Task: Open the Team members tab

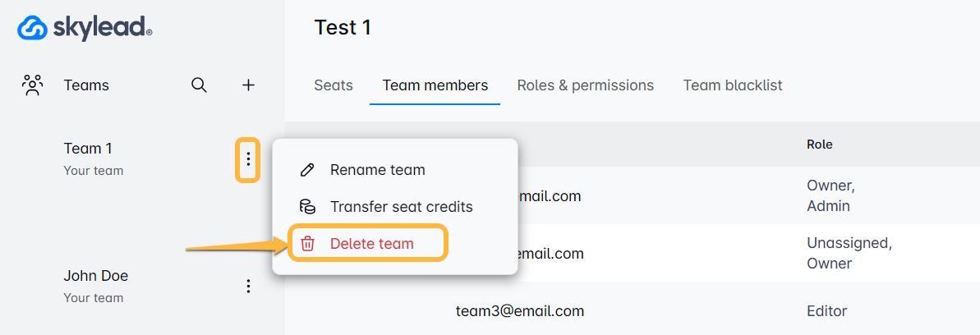Action: (435, 85)
